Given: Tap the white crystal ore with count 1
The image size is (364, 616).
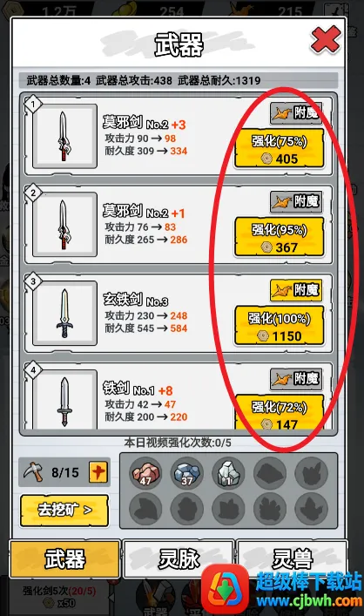Looking at the screenshot, I should point(228,473).
